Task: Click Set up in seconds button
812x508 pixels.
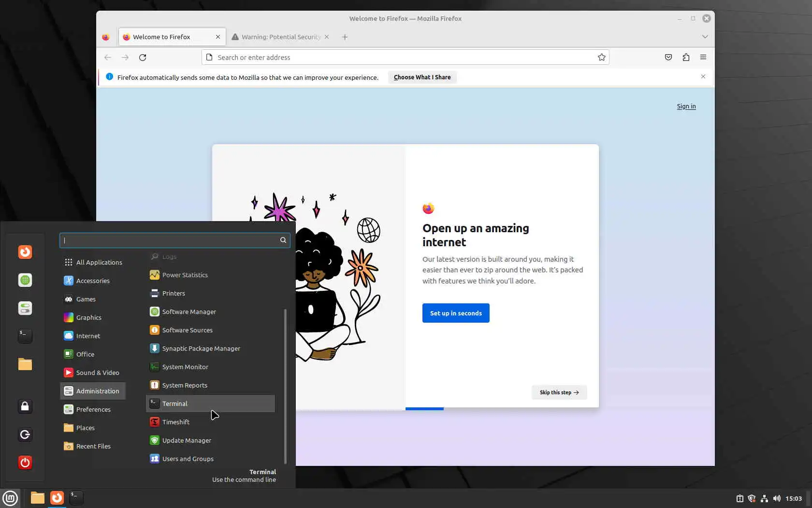Action: point(456,313)
